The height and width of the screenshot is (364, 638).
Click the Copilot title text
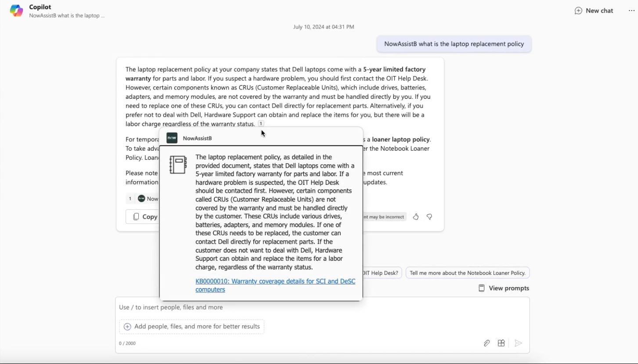[x=40, y=7]
